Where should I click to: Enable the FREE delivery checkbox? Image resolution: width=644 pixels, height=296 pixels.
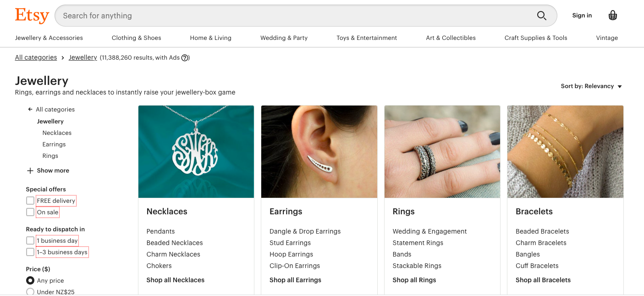[30, 201]
